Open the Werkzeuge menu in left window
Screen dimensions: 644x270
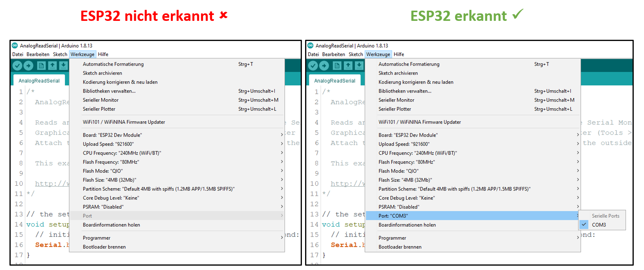pyautogui.click(x=82, y=54)
